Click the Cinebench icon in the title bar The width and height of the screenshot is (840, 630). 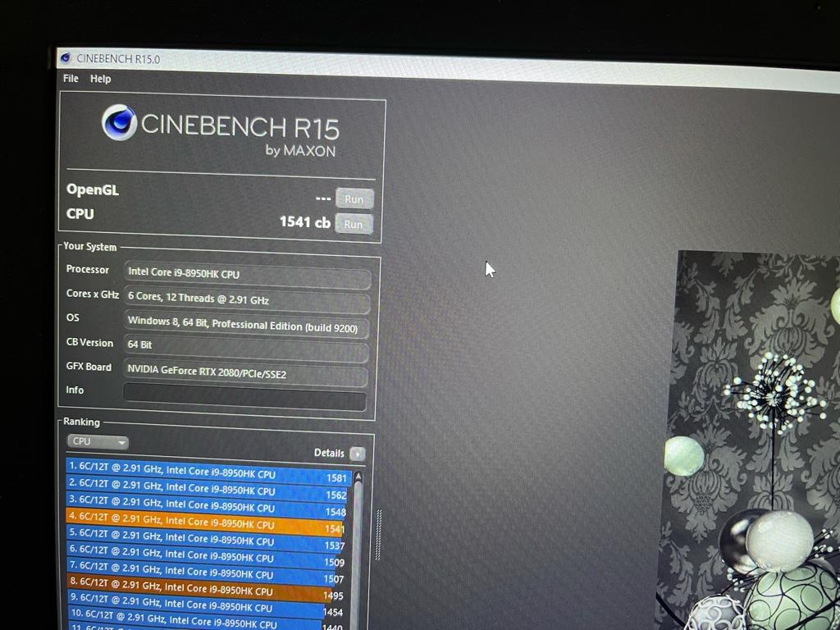(x=66, y=58)
